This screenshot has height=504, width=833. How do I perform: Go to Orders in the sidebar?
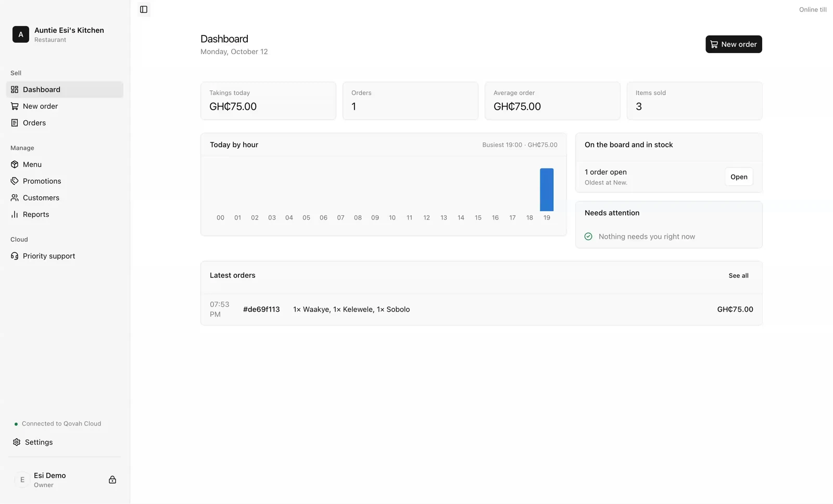pos(65,123)
